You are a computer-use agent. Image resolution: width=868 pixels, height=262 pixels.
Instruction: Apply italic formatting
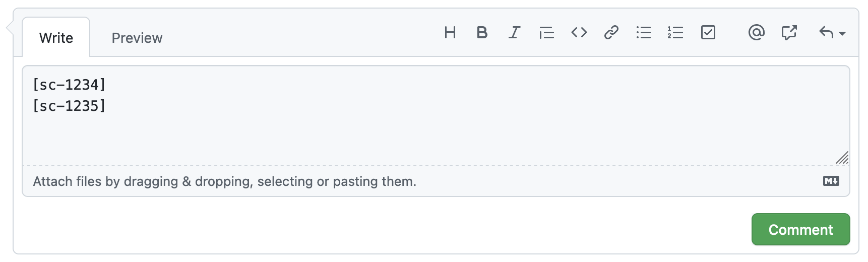click(514, 33)
